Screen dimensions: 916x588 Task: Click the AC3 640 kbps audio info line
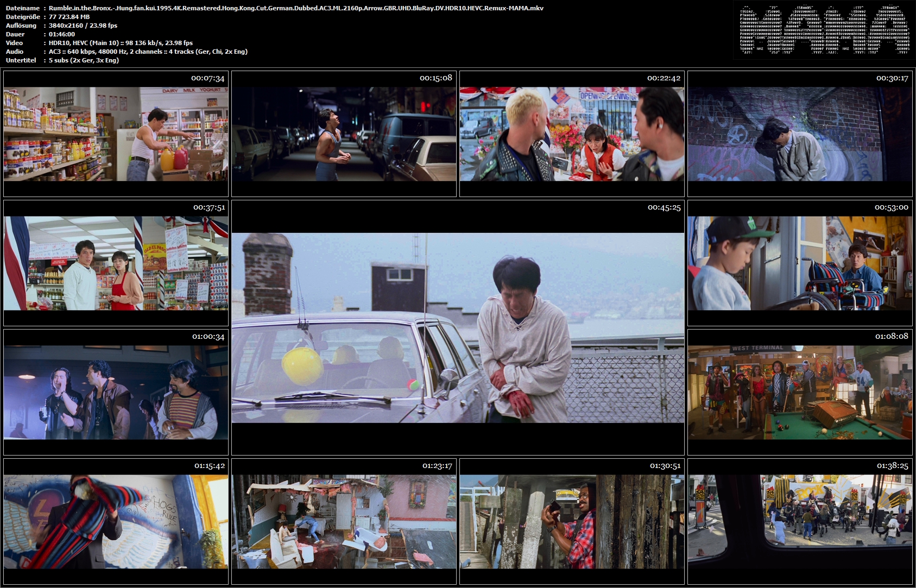click(x=148, y=52)
